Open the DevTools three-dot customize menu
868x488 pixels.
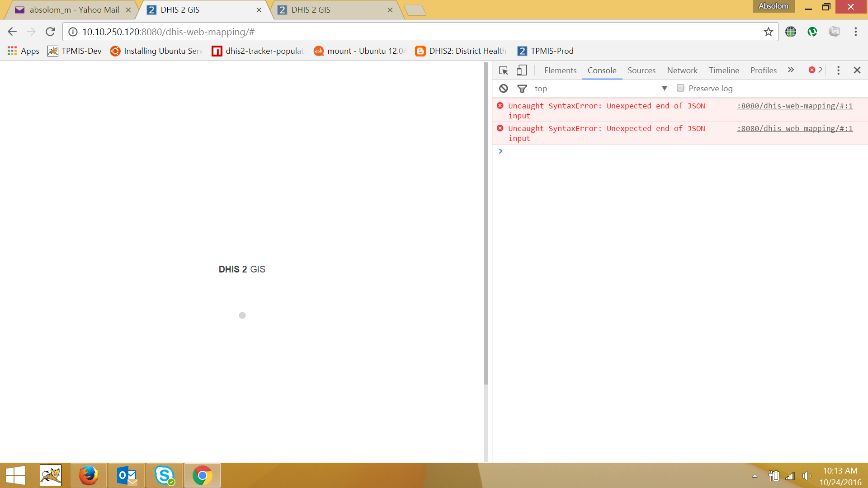pyautogui.click(x=838, y=70)
